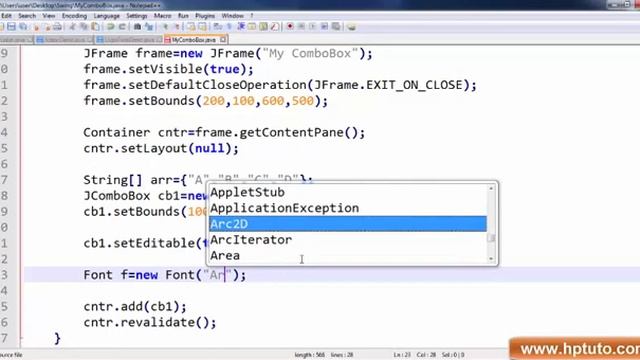Open Find with the binoculars icon
Viewport: 640px width, 360px height.
[x=137, y=27]
